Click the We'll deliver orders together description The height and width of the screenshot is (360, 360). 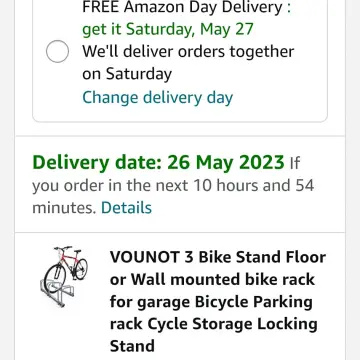point(188,52)
